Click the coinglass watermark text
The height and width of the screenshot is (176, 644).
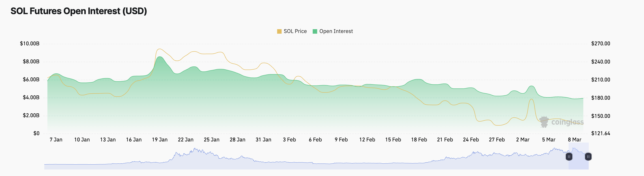coord(567,122)
